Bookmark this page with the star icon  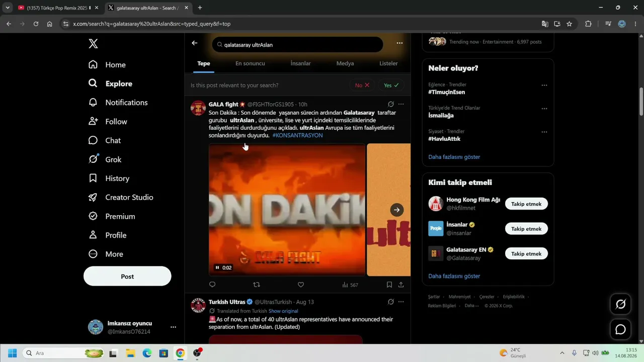click(x=570, y=24)
